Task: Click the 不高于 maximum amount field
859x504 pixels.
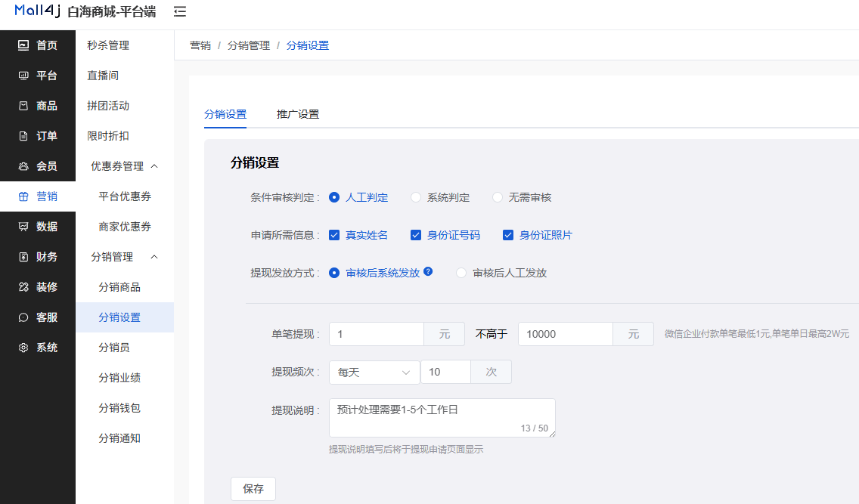Action: 566,334
